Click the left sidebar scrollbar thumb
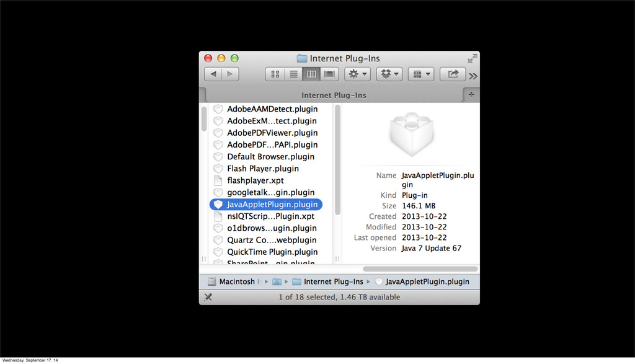Screen dimensions: 635x364 203,118
